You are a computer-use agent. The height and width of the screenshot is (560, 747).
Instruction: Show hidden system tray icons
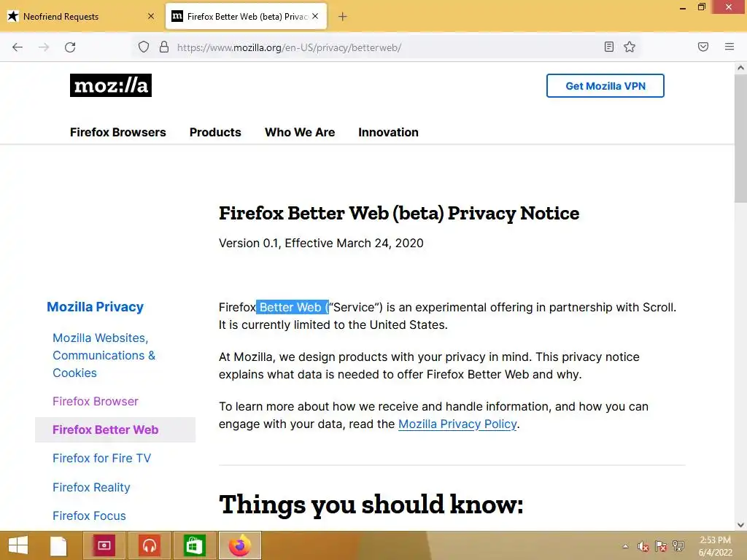pos(625,546)
